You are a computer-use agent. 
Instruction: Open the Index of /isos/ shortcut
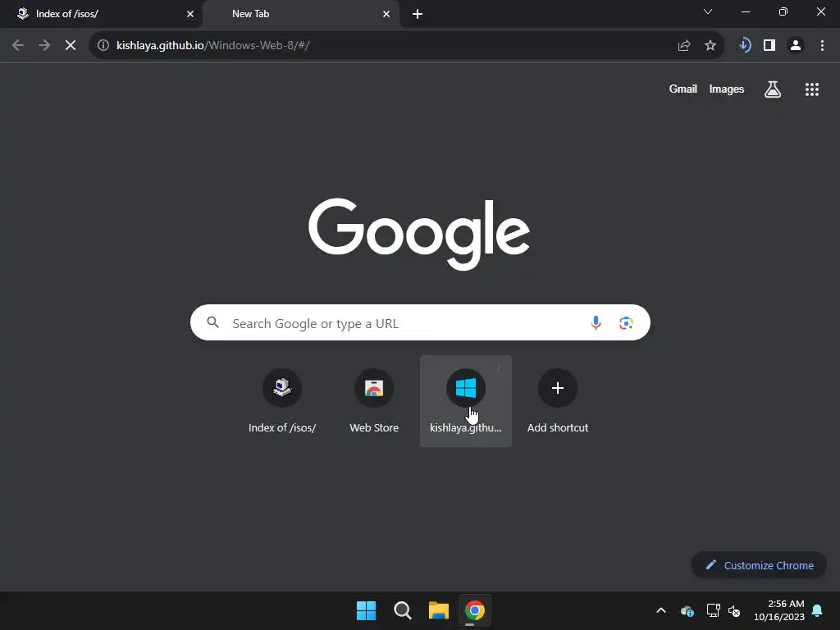click(282, 400)
